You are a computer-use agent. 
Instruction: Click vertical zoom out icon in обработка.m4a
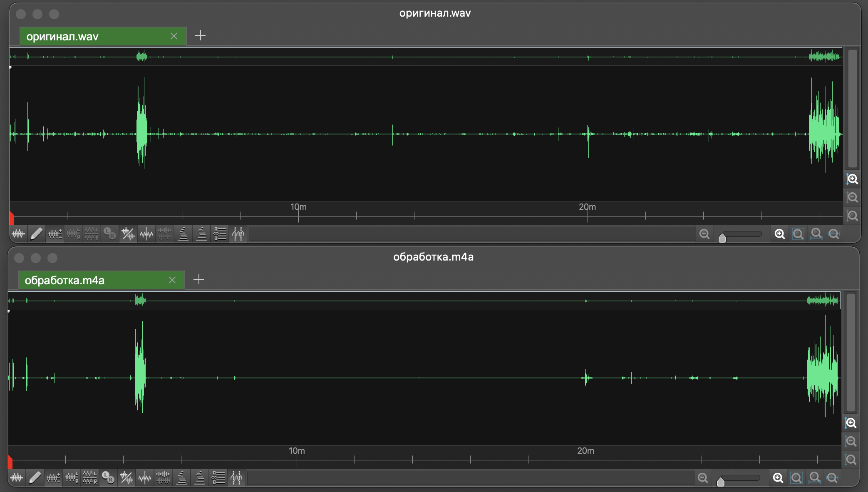[851, 441]
